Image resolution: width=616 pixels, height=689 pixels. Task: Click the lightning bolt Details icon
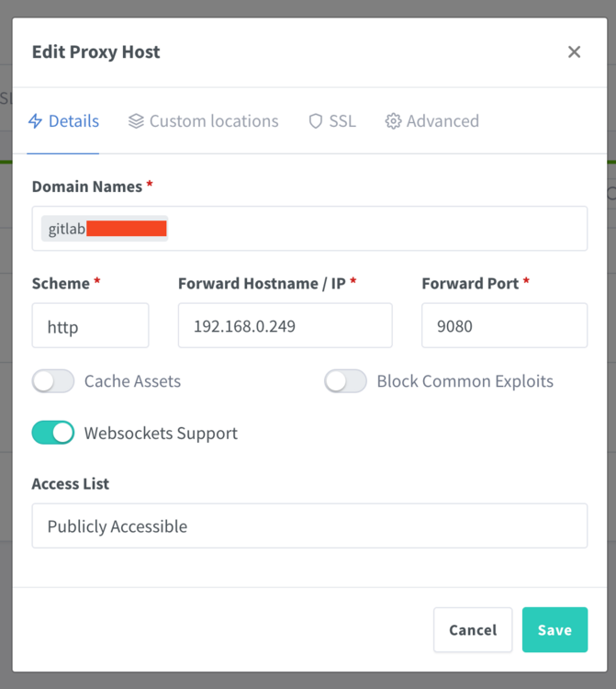35,121
